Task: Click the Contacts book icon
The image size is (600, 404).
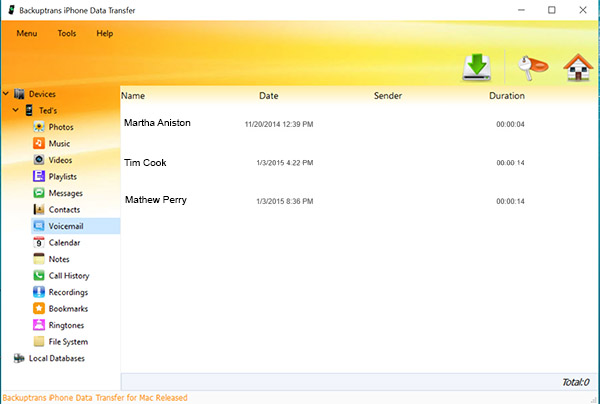Action: click(x=39, y=209)
